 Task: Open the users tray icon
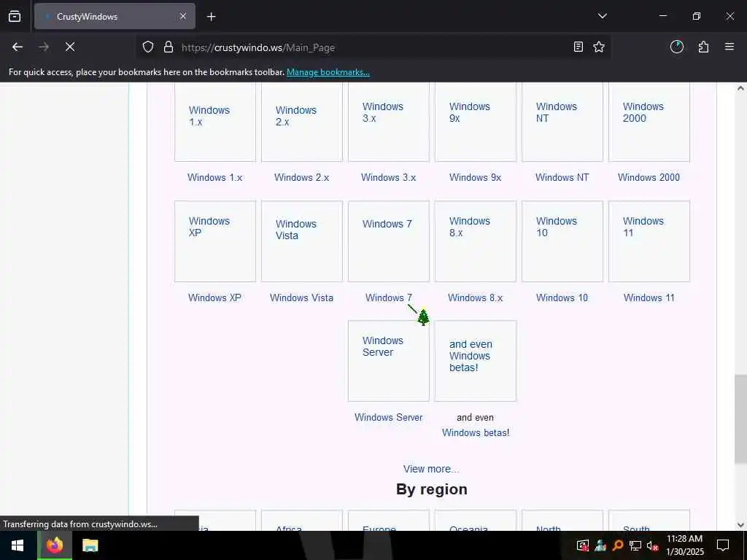(x=600, y=545)
